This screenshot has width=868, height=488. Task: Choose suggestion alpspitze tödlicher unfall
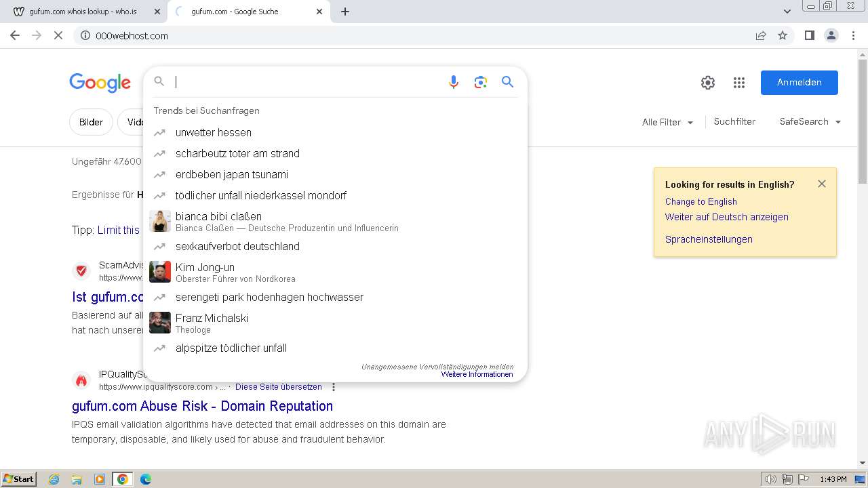[x=335, y=348]
